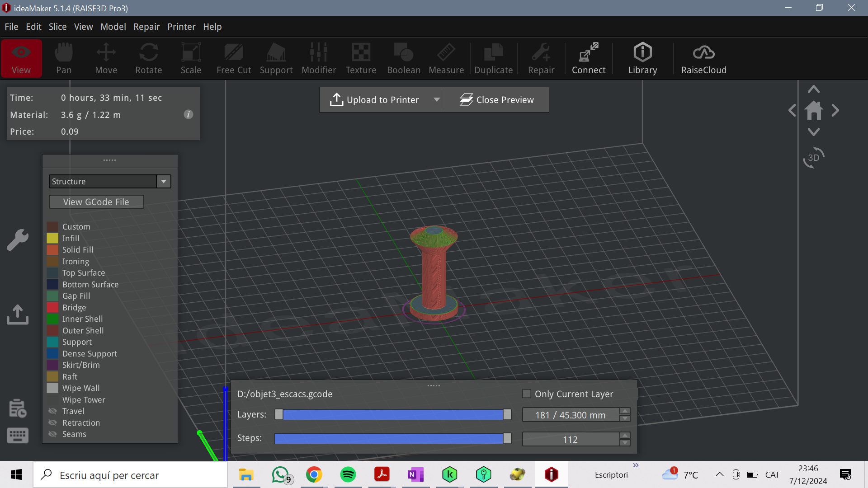
Task: Open the Modifier tool
Action: click(x=319, y=59)
